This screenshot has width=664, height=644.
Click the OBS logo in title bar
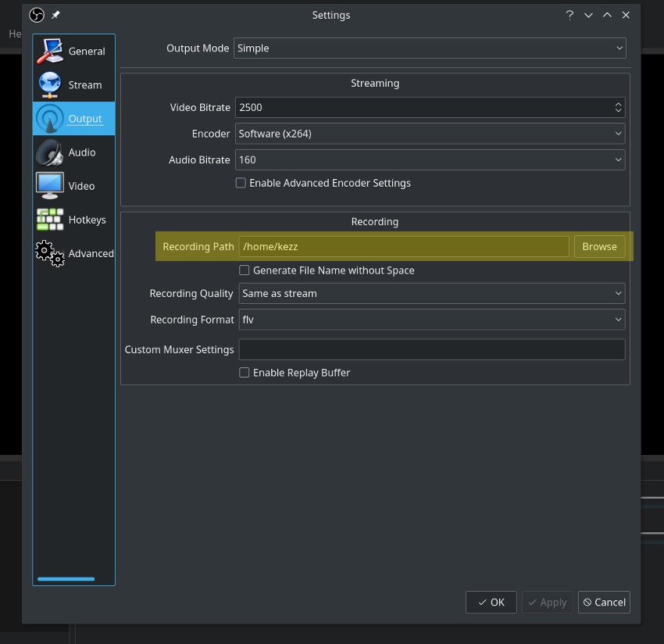pos(37,16)
